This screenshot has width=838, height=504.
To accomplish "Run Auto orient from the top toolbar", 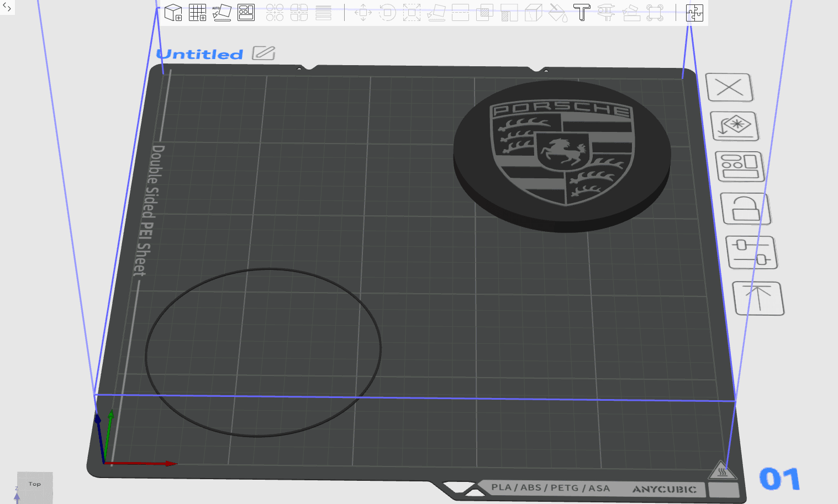I will [x=222, y=12].
